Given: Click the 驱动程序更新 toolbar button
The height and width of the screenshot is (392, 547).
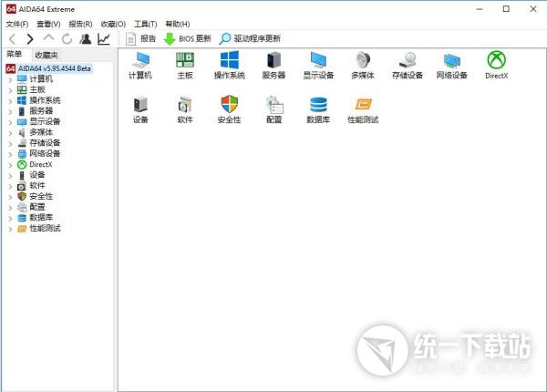Looking at the screenshot, I should [x=250, y=38].
